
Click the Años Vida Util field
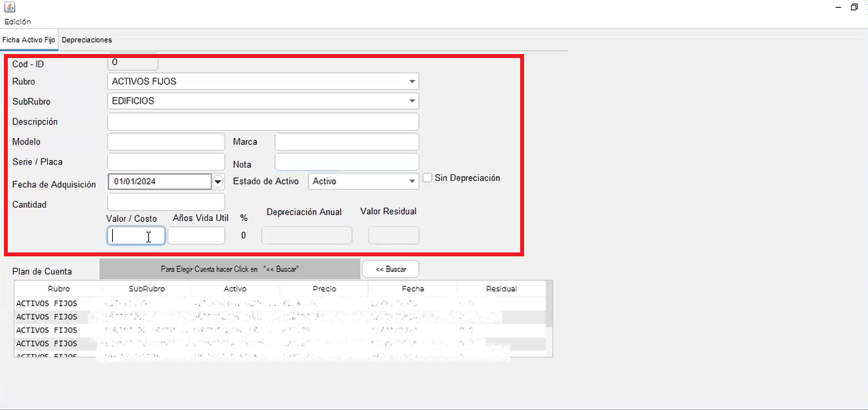tap(197, 235)
